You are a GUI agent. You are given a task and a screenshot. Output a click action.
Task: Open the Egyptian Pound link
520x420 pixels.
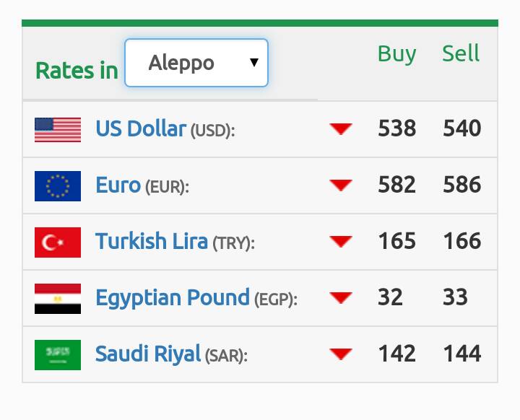click(173, 297)
